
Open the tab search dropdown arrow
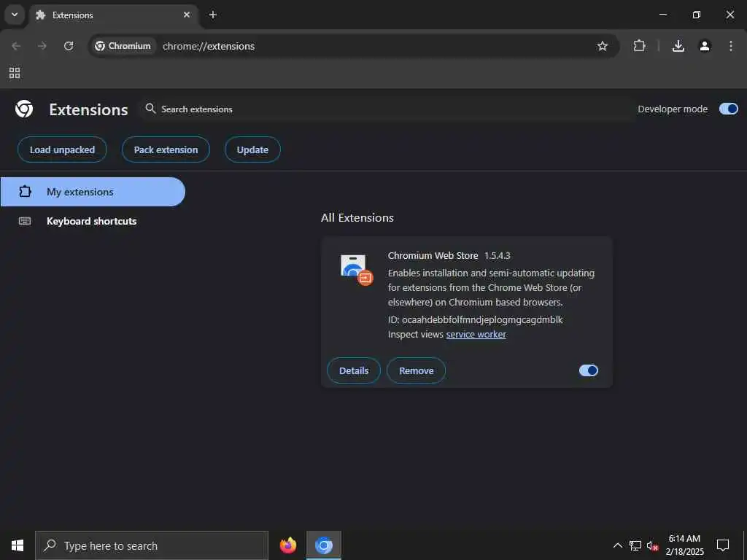click(15, 15)
